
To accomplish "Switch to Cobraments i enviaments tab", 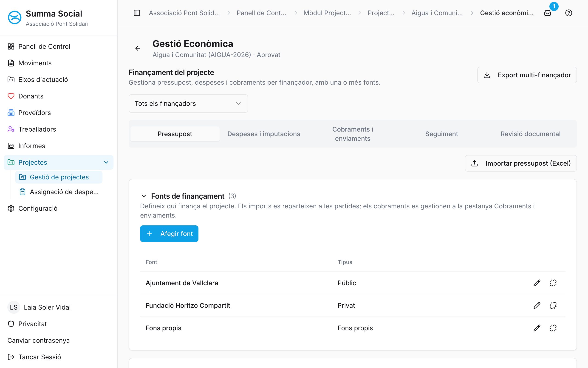I will (353, 134).
